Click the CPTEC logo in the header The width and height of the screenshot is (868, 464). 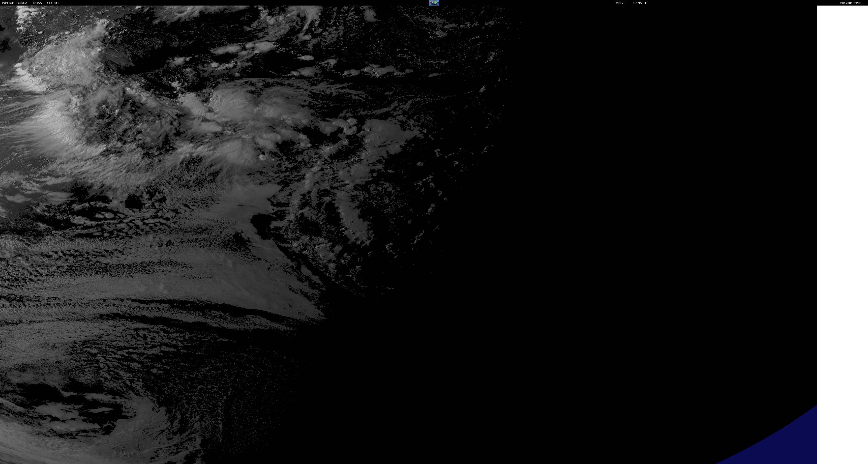click(x=434, y=3)
